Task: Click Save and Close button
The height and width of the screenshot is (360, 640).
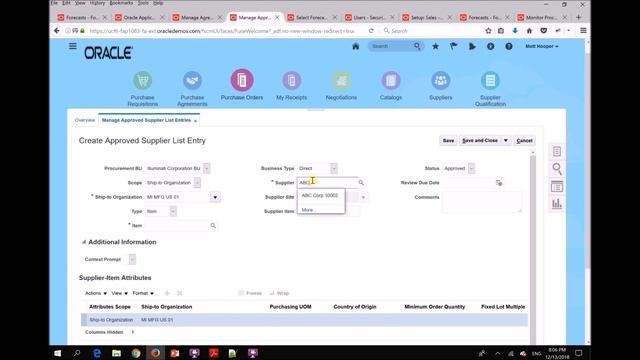Action: click(x=480, y=141)
